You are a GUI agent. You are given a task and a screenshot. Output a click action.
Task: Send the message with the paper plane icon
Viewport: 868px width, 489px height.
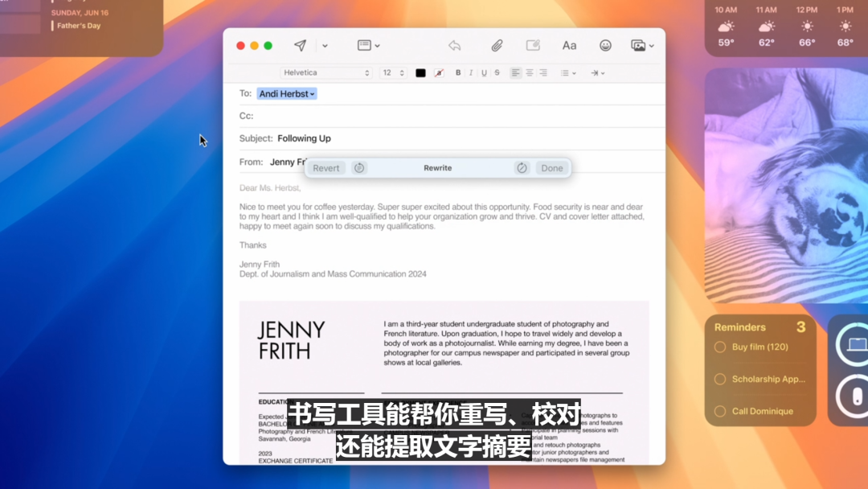(x=300, y=45)
